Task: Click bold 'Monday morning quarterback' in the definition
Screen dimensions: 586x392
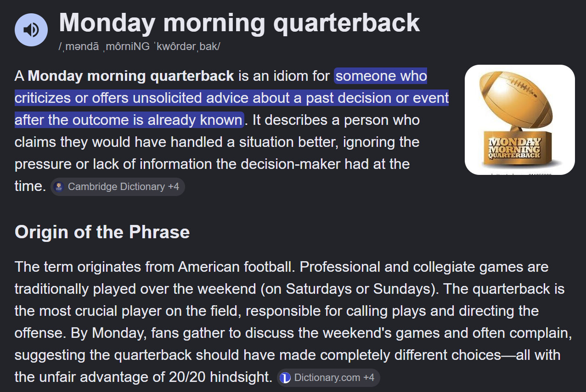Action: 131,76
